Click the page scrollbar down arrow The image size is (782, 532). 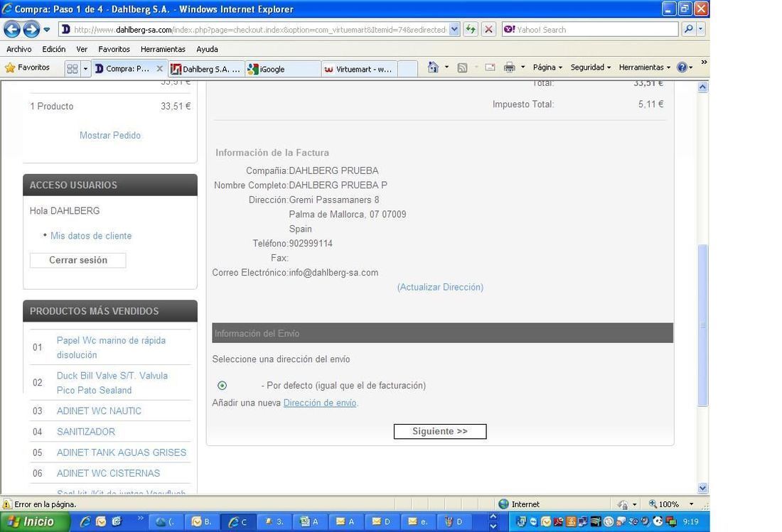[702, 488]
